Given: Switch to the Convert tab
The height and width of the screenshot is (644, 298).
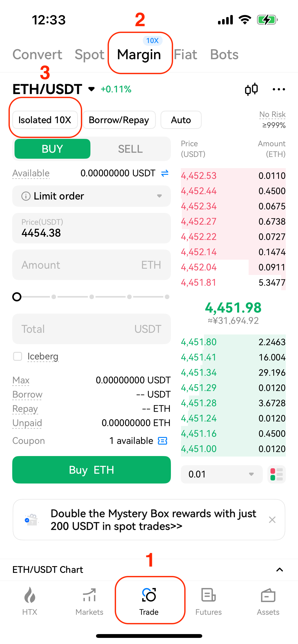Looking at the screenshot, I should (37, 55).
